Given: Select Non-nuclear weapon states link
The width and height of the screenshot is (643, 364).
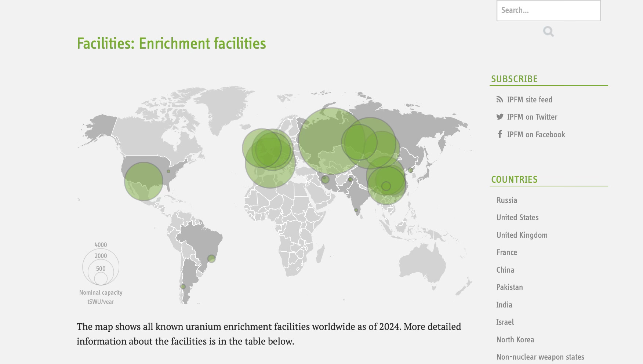Looking at the screenshot, I should pos(540,357).
